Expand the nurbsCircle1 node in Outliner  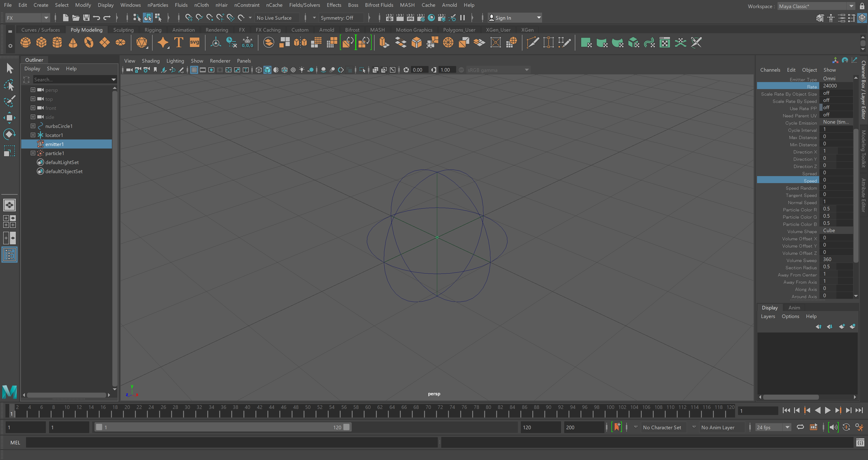click(33, 126)
